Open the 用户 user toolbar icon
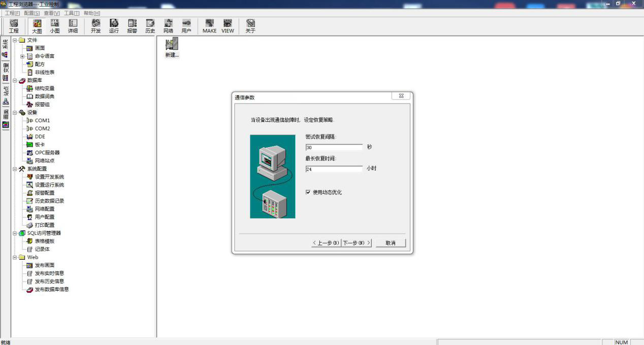 186,26
